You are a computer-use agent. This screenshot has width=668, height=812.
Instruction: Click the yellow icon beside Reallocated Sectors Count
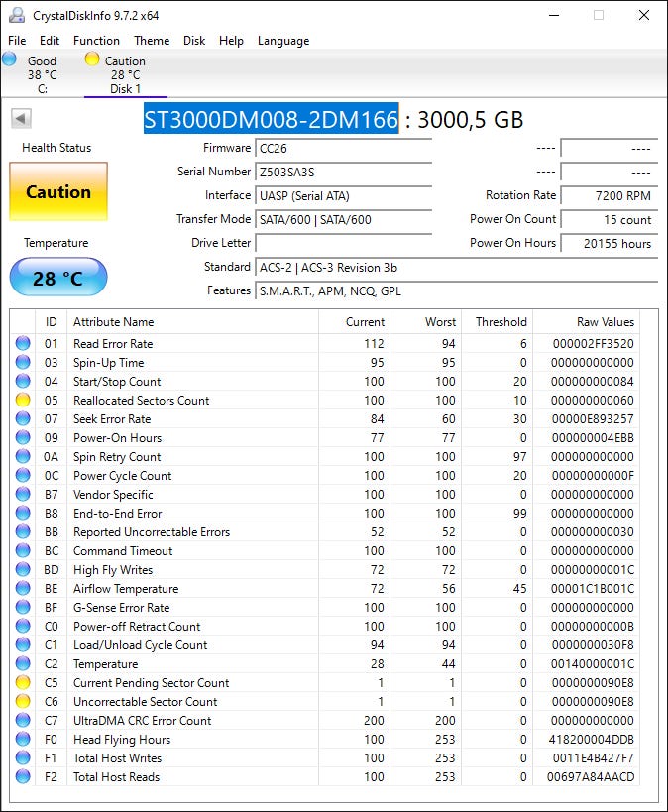23,401
